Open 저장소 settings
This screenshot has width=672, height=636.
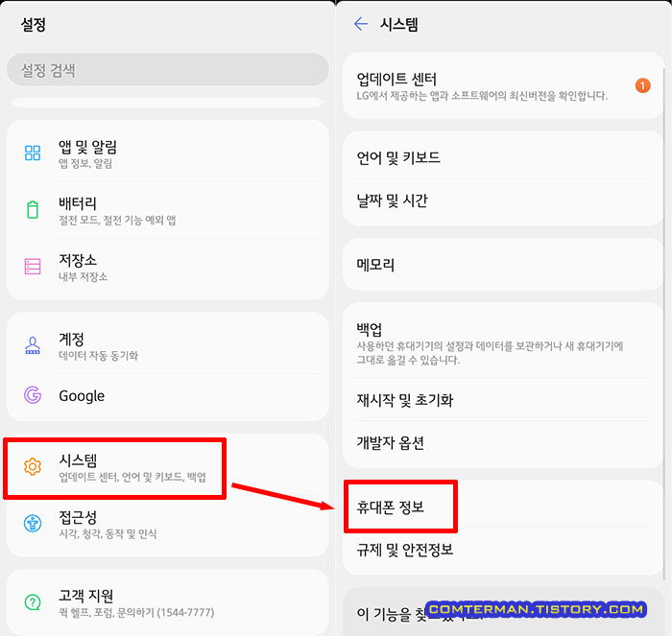(168, 267)
